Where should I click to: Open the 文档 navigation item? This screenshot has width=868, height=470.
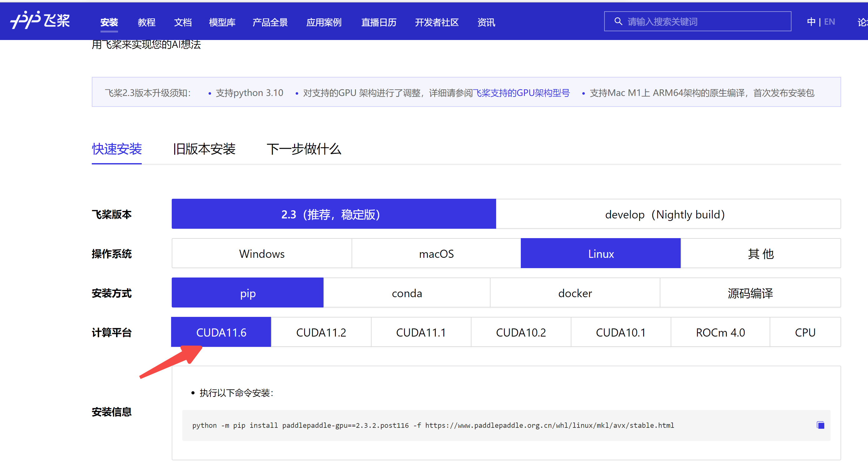183,22
